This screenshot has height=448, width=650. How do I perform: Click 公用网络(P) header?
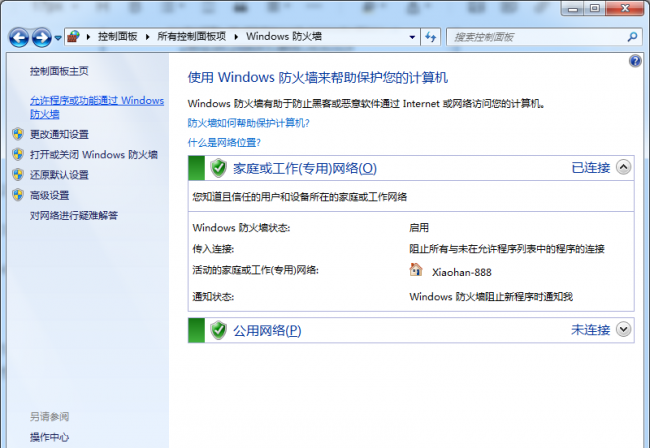(x=267, y=331)
